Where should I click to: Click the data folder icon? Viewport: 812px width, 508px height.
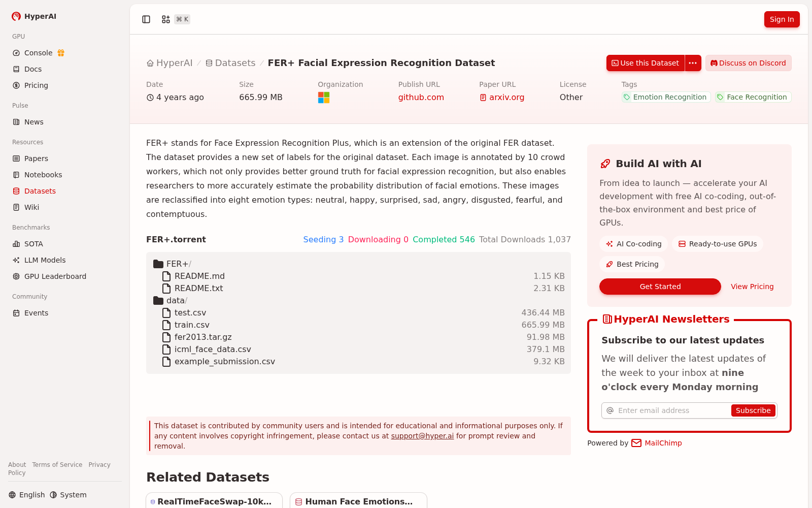click(x=158, y=301)
